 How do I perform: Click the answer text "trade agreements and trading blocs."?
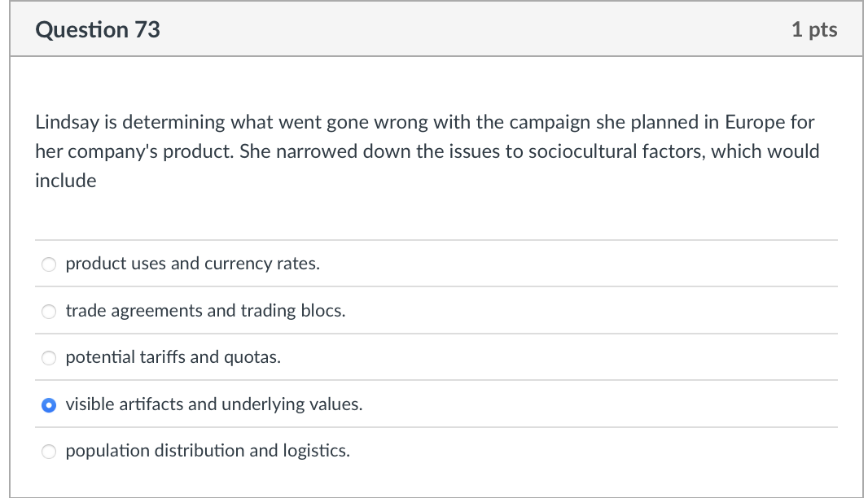pyautogui.click(x=205, y=311)
